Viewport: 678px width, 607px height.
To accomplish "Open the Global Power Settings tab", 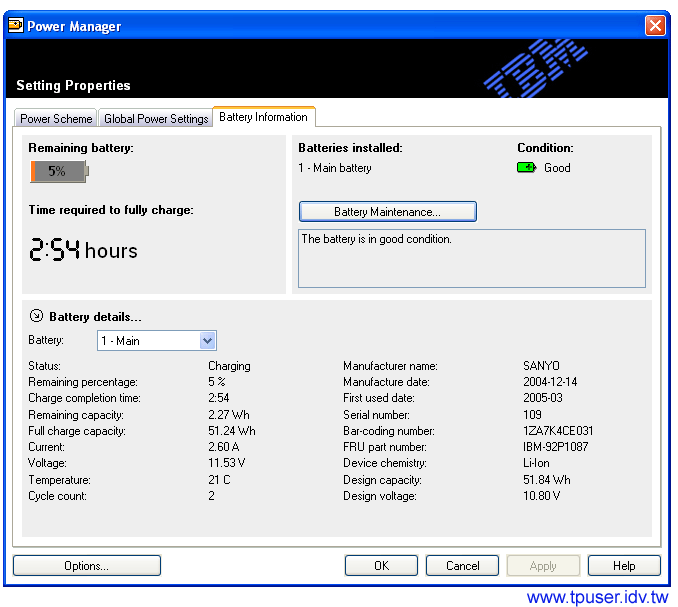I will click(x=156, y=118).
